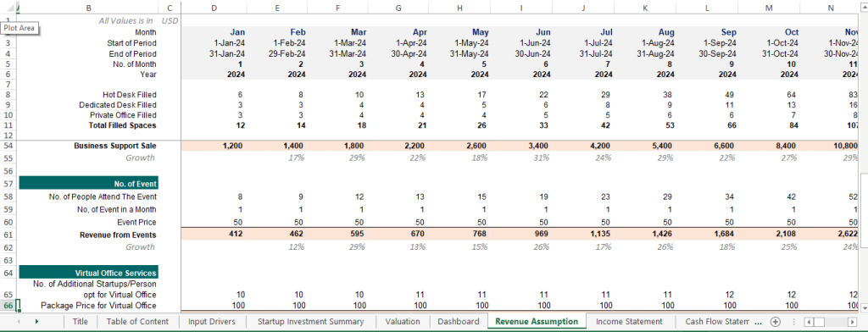Go to Startup Investment Summary sheet

[310, 322]
